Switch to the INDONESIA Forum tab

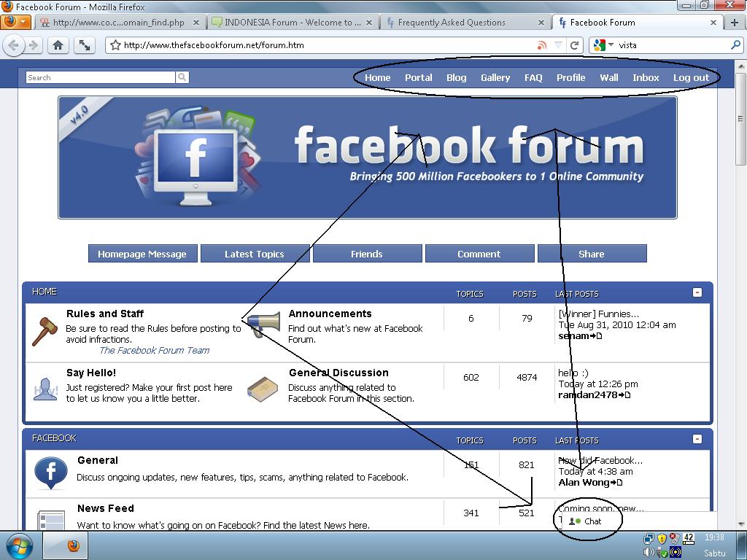pyautogui.click(x=292, y=23)
